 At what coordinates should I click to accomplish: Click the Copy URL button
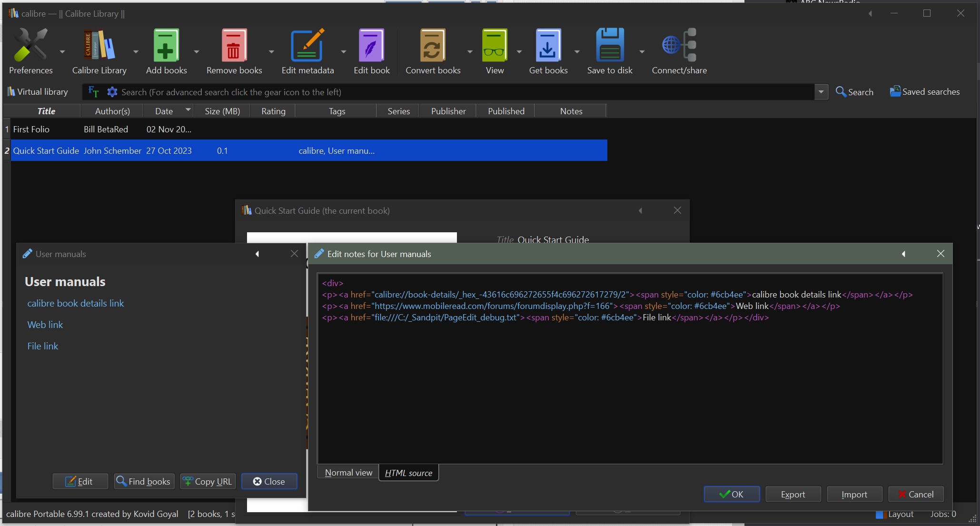pos(208,481)
